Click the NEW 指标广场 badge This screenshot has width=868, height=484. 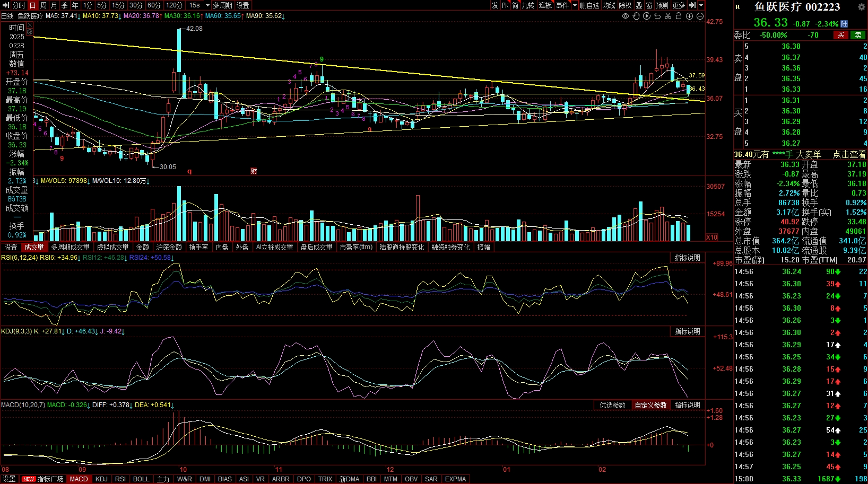(28, 479)
